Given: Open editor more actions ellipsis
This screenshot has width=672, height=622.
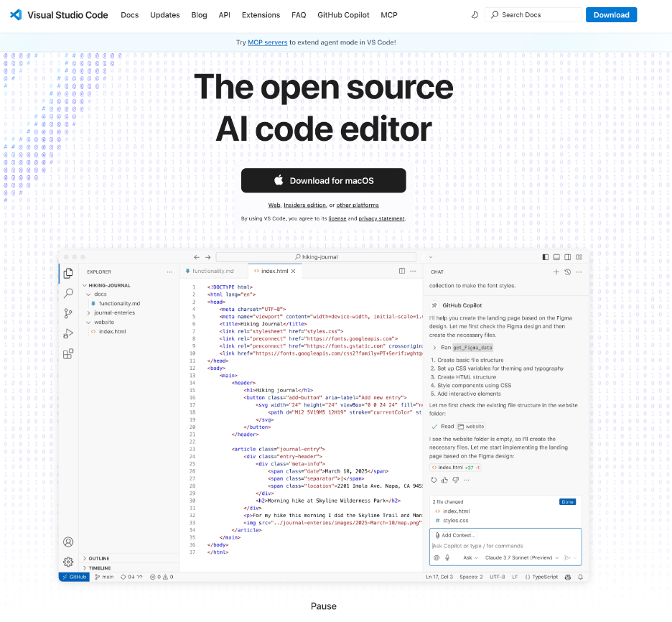Looking at the screenshot, I should pyautogui.click(x=413, y=271).
